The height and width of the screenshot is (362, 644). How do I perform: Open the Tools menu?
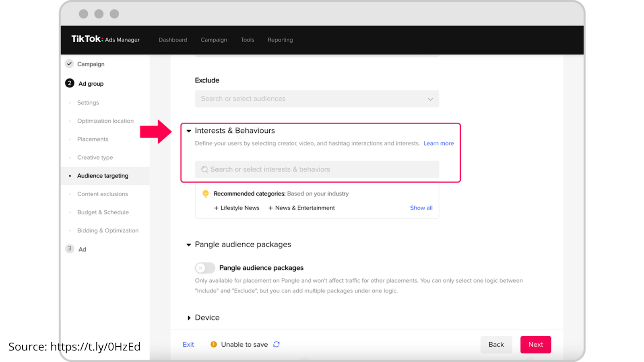click(248, 40)
